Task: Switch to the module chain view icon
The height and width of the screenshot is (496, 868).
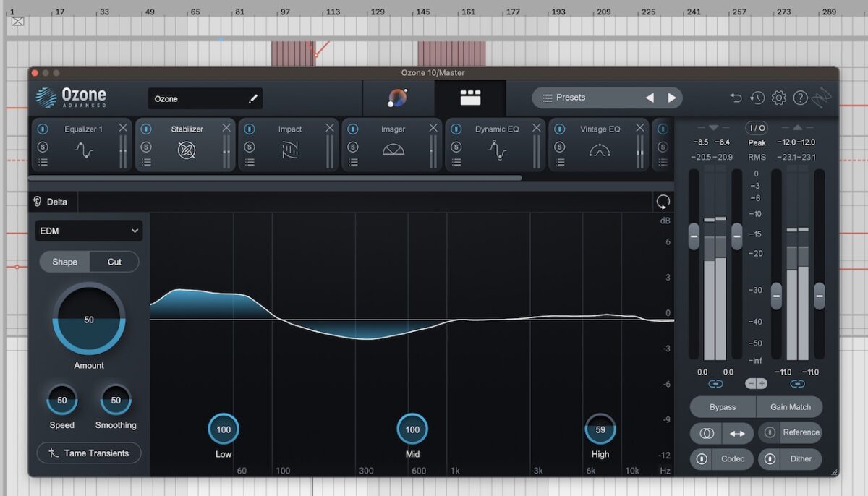Action: pos(470,98)
